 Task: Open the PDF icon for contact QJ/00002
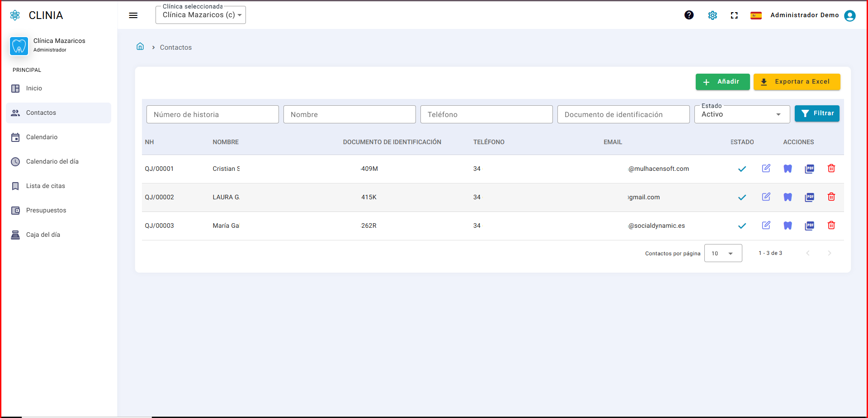pyautogui.click(x=809, y=197)
